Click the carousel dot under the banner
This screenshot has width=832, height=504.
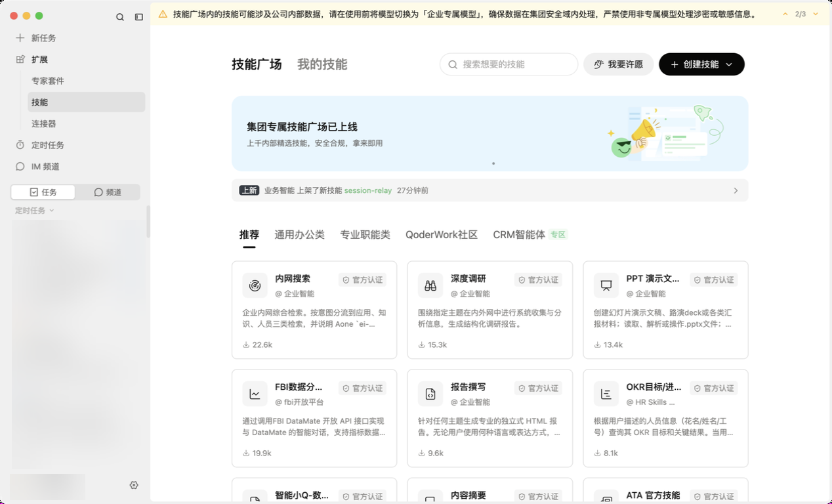pos(493,163)
